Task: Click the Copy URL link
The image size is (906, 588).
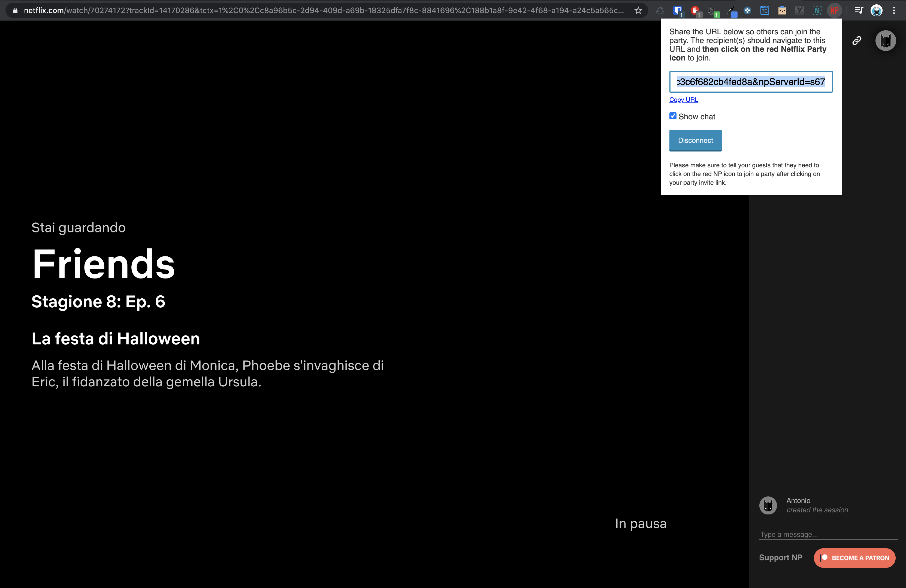Action: pos(684,100)
